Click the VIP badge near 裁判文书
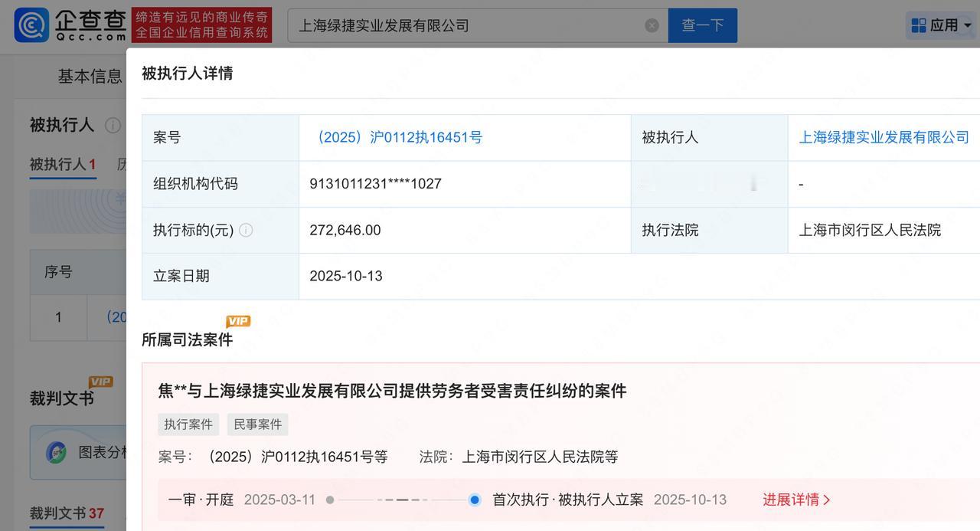This screenshot has height=531, width=980. 100,381
